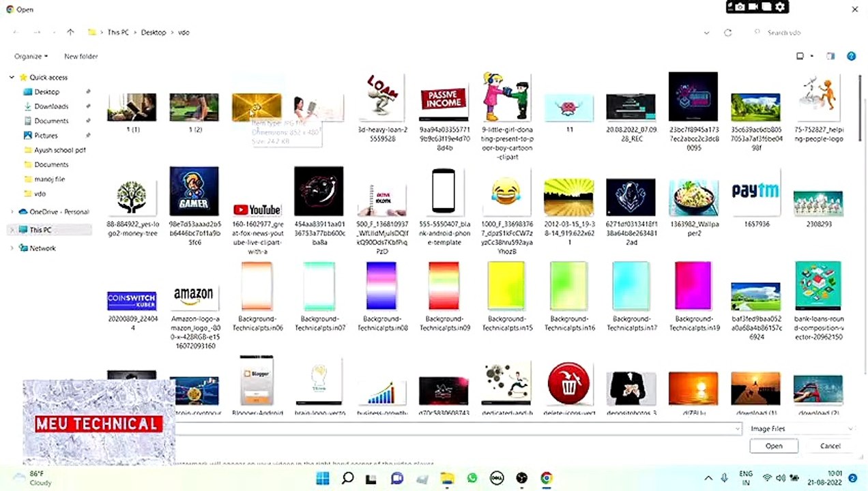Open manoj file folder in sidebar
The height and width of the screenshot is (491, 868).
pyautogui.click(x=50, y=179)
